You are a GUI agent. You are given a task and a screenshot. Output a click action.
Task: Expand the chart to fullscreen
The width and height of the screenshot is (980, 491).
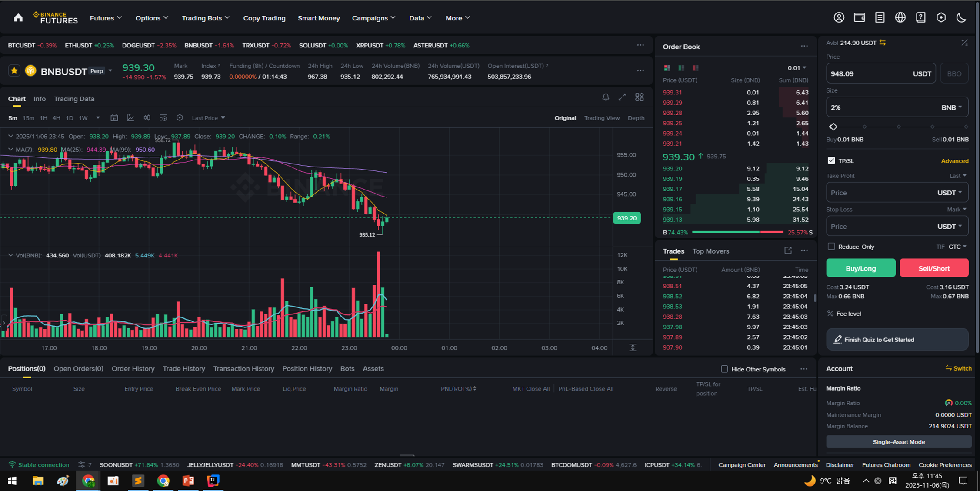pos(622,97)
